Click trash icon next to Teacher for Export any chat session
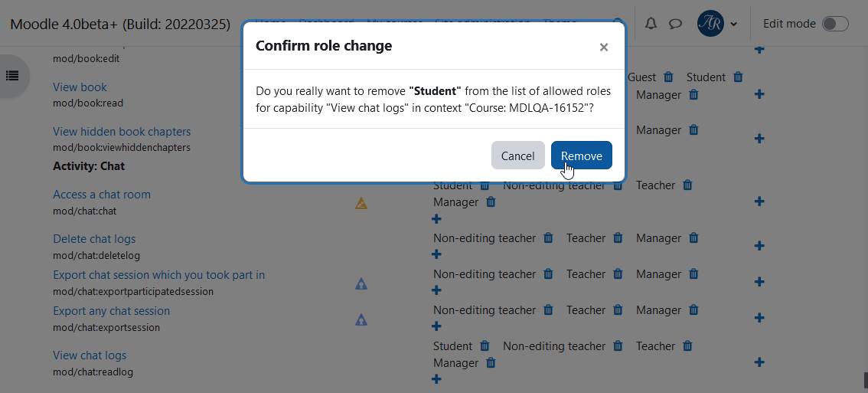Screen dimensions: 868x393 coord(618,309)
